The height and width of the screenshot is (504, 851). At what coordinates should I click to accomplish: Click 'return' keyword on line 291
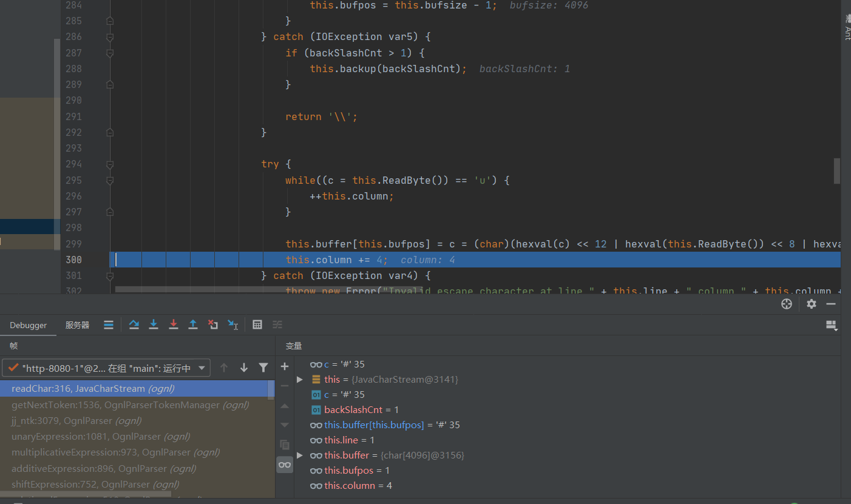coord(303,116)
